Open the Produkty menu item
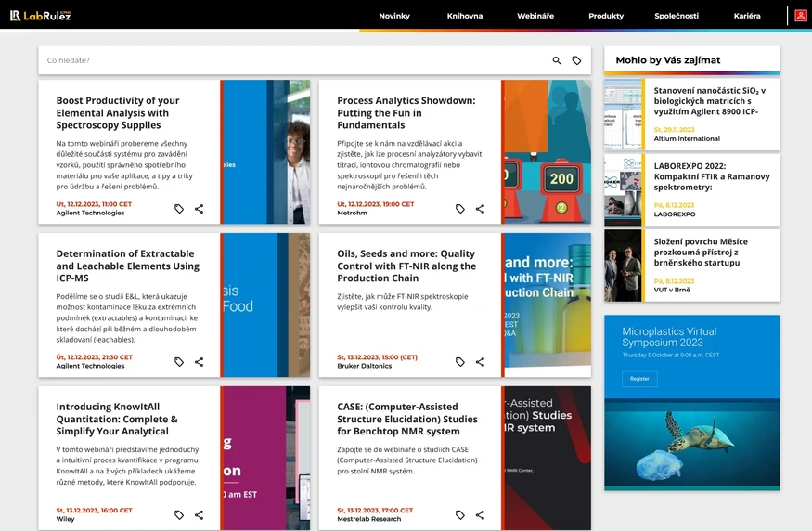Viewport: 812px width, 531px height. (606, 16)
